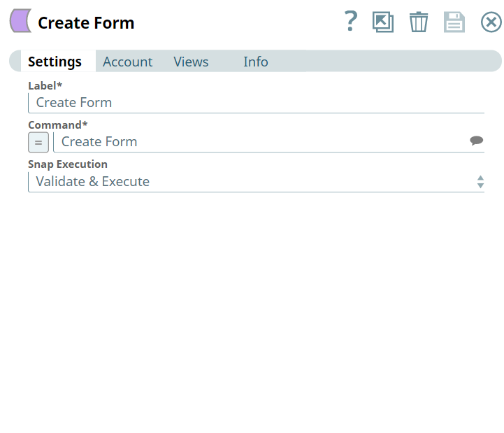Close the Create Form dialog
The width and height of the screenshot is (504, 433).
point(491,22)
